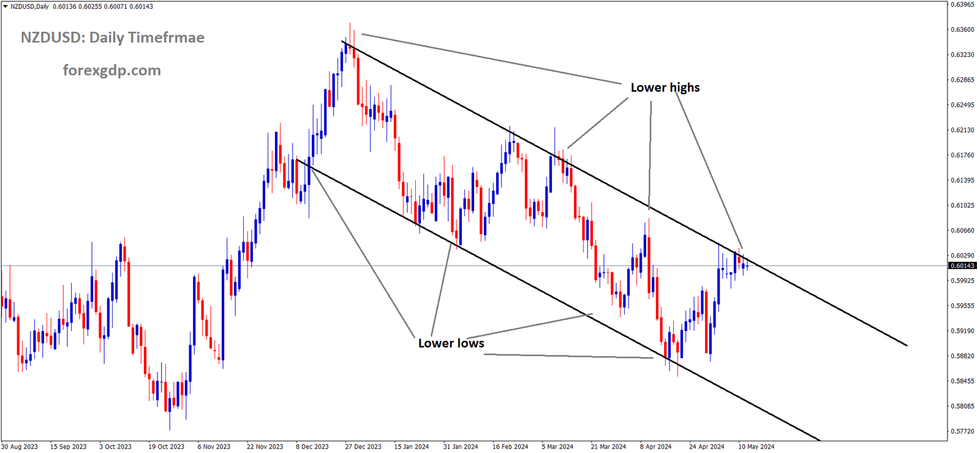Screen dimensions: 980x453
Task: Click the 3 Oct 2023 date label
Action: coord(116,447)
